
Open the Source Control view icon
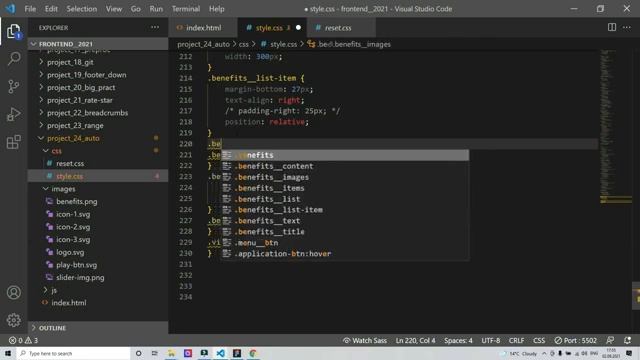tap(13, 87)
